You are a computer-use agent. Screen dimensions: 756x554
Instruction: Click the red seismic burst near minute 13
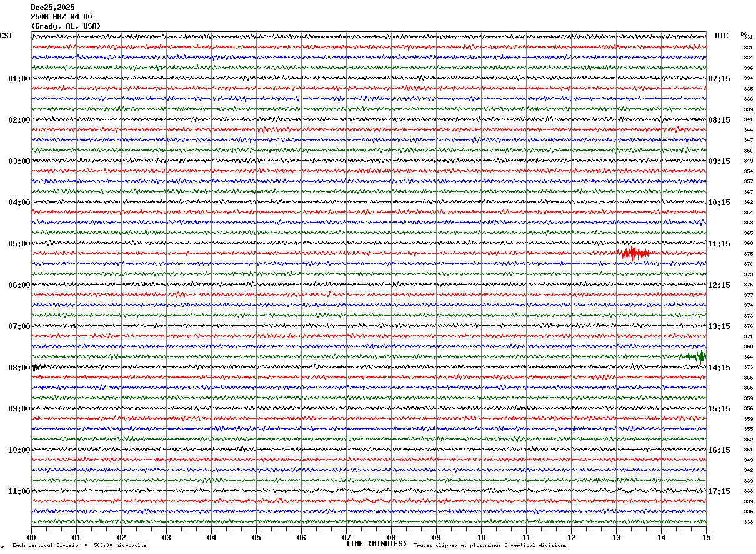[635, 253]
